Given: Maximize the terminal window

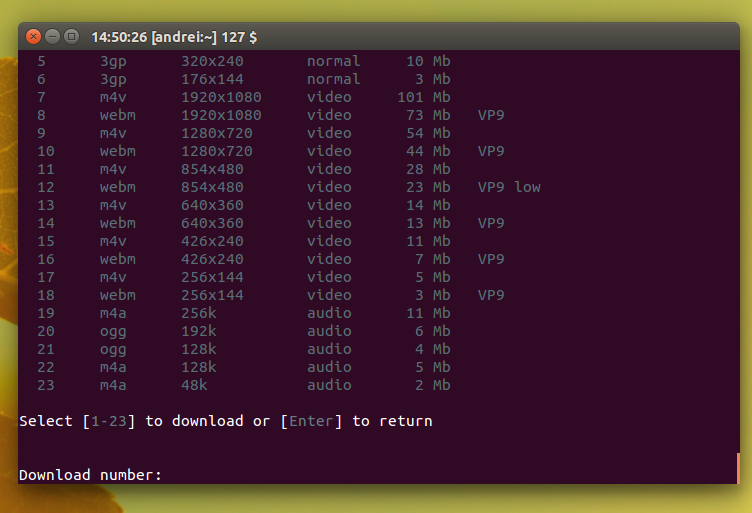Looking at the screenshot, I should [71, 37].
